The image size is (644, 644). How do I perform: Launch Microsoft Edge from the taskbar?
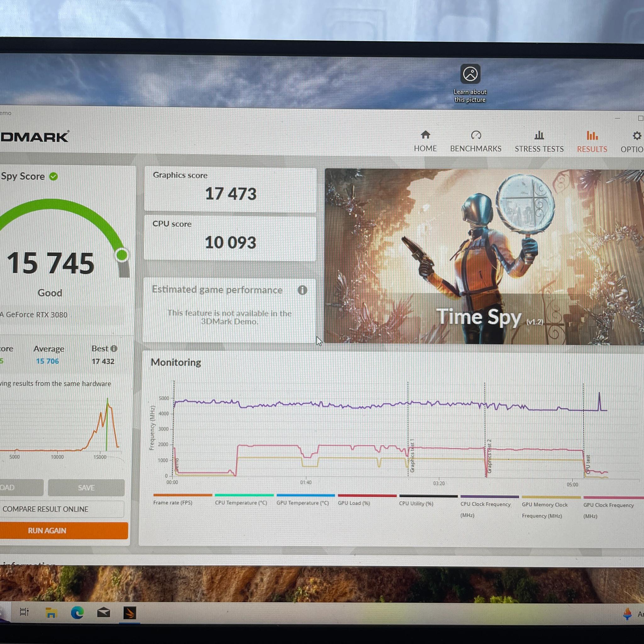pos(77,613)
